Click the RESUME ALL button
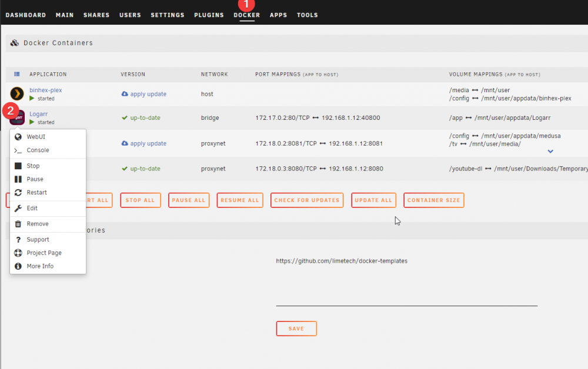The height and width of the screenshot is (369, 588). (240, 200)
